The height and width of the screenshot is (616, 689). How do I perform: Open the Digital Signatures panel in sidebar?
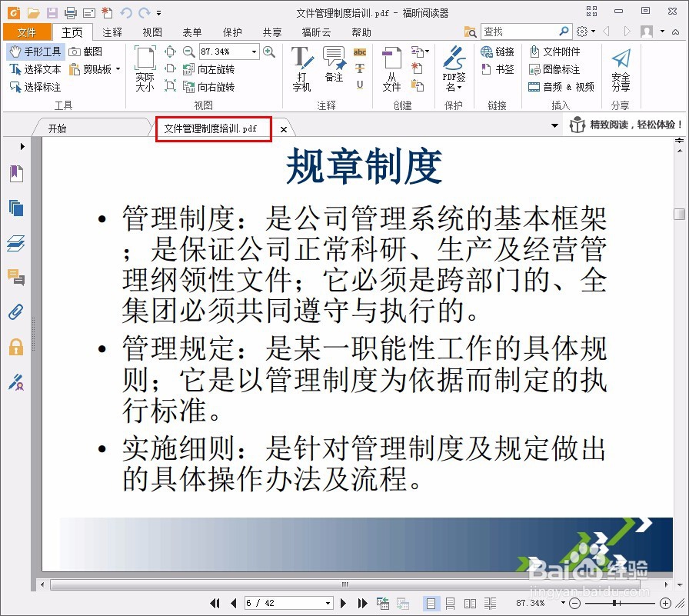tap(16, 382)
